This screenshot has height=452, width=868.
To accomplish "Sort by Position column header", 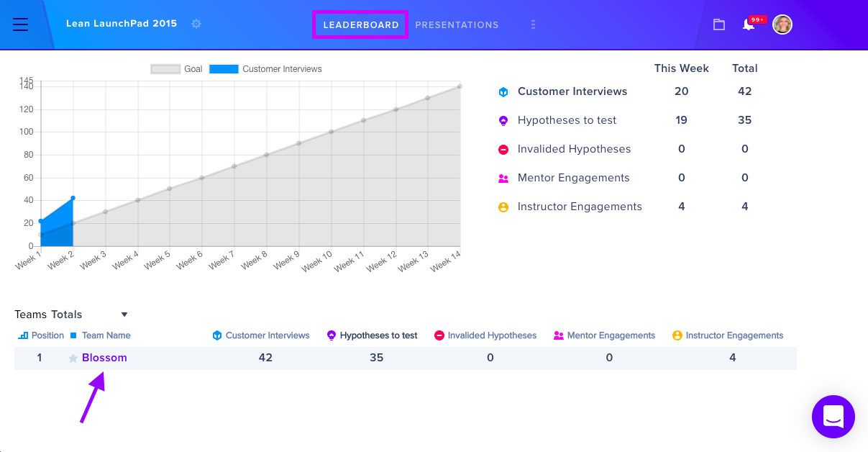I will click(x=41, y=335).
